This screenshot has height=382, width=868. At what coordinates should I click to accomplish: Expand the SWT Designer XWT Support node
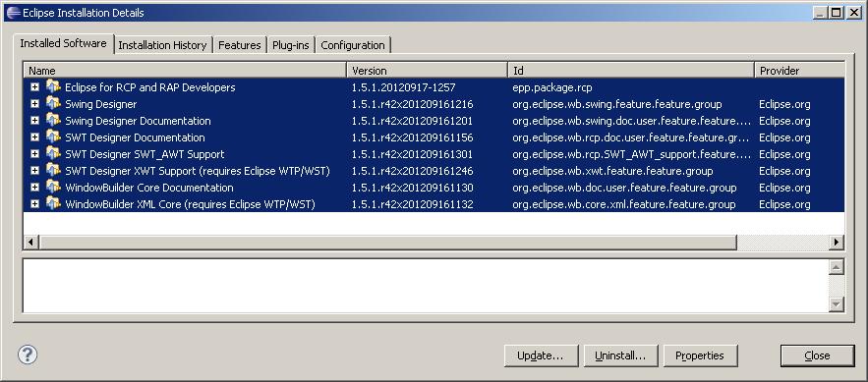point(34,170)
